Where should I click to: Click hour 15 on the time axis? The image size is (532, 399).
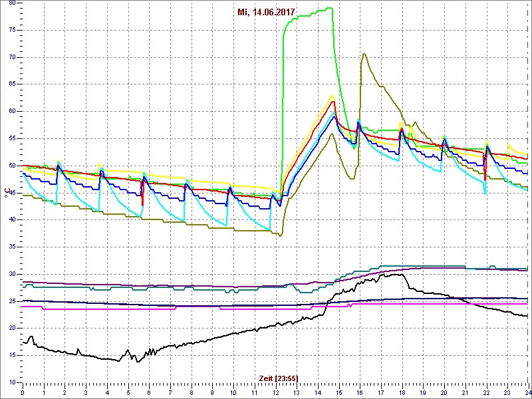pyautogui.click(x=339, y=392)
